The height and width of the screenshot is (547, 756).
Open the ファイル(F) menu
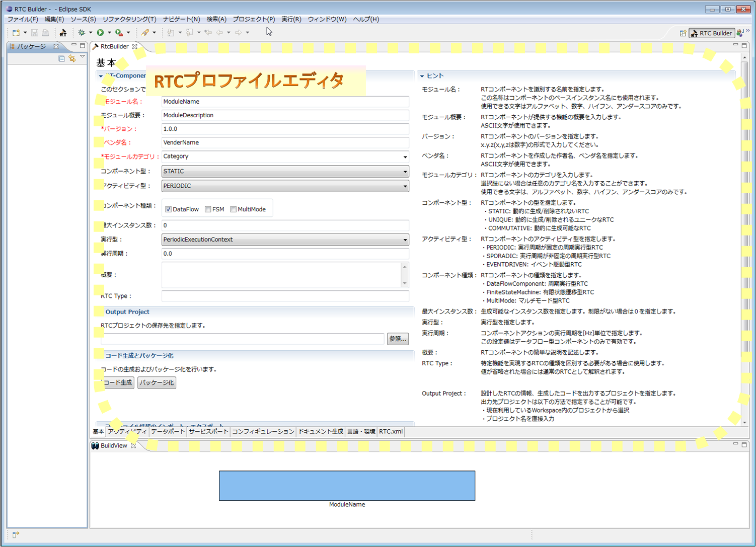point(23,19)
